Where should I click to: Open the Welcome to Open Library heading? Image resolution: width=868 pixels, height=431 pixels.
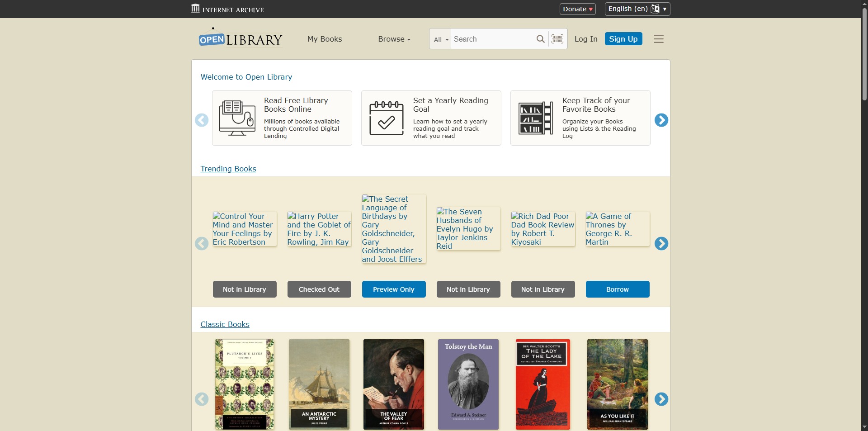point(246,77)
